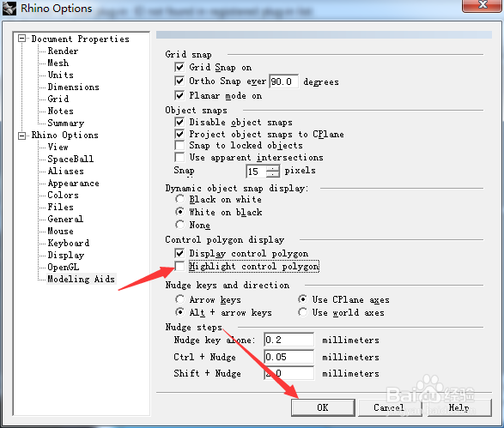Select OpenGL in the tree
The height and width of the screenshot is (428, 504).
[63, 267]
